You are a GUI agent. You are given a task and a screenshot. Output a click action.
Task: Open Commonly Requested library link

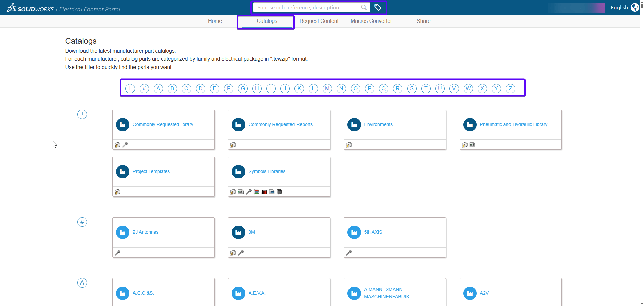(x=163, y=124)
